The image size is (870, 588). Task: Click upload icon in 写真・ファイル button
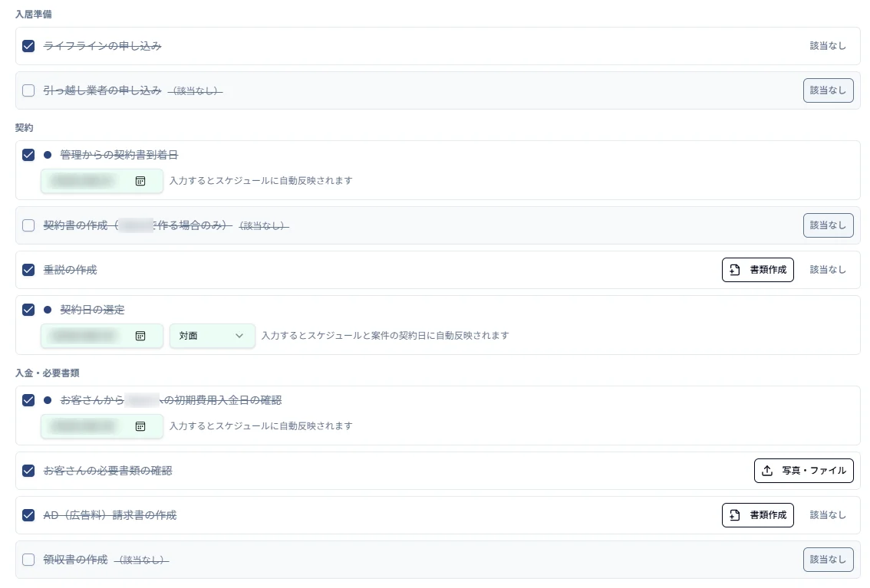click(767, 471)
